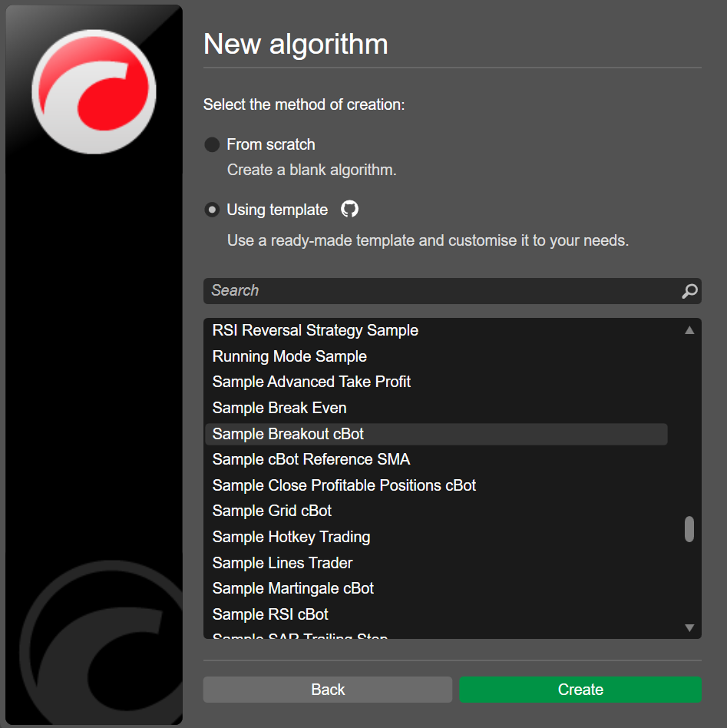The image size is (727, 728).
Task: Choose Running Mode Sample from the list
Action: tap(289, 356)
